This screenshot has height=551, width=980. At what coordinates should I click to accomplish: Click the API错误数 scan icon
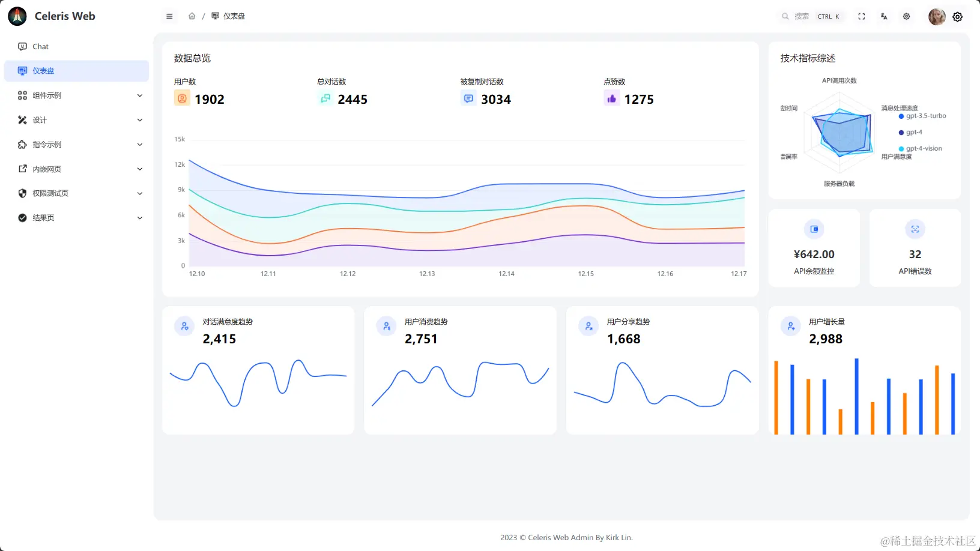[915, 229]
